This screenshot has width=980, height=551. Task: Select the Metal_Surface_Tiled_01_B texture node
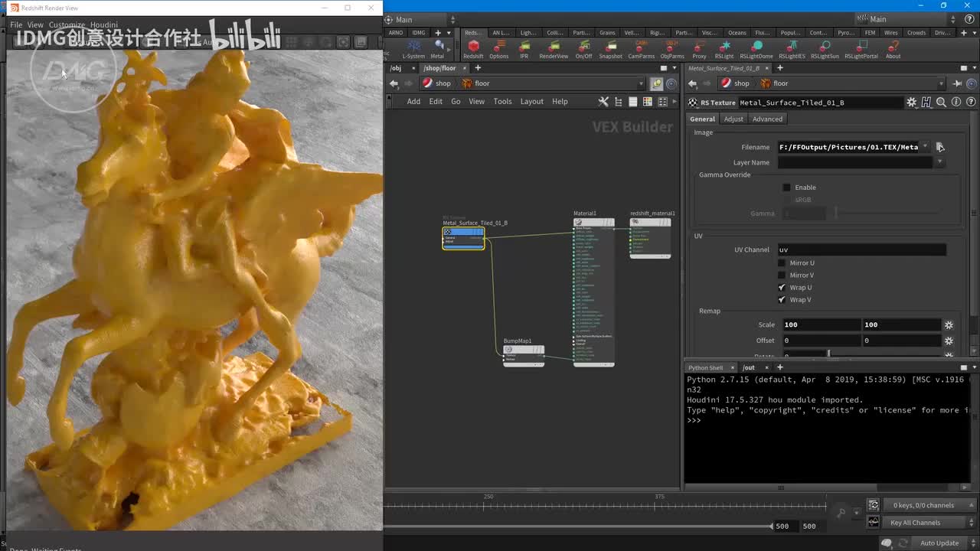click(463, 238)
